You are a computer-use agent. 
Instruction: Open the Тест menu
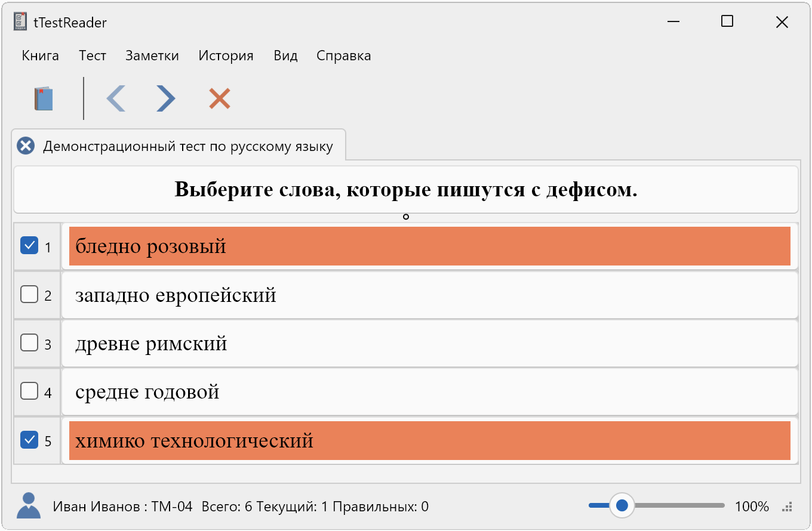click(93, 55)
